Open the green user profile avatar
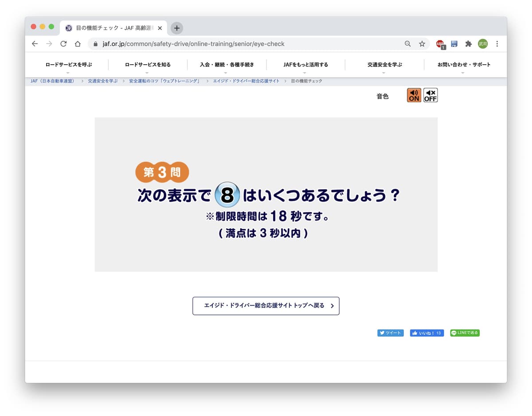 pos(482,44)
